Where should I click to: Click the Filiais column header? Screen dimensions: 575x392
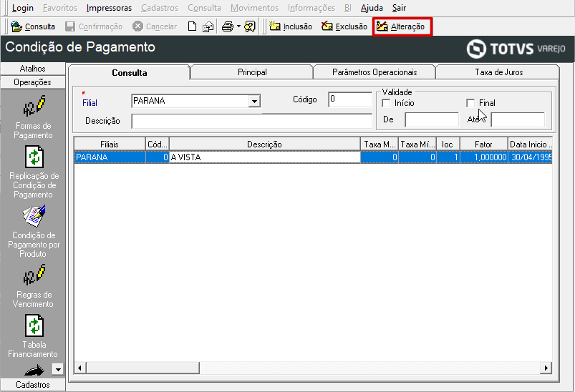click(x=110, y=144)
